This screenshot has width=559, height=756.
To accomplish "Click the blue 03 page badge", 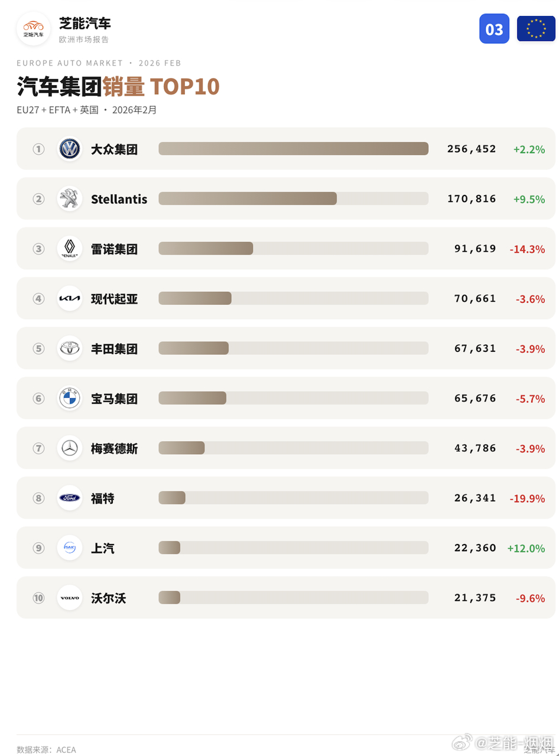I will click(494, 29).
